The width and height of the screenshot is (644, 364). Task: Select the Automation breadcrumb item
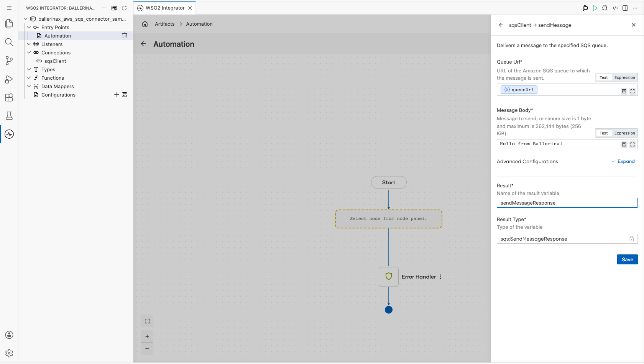click(199, 24)
